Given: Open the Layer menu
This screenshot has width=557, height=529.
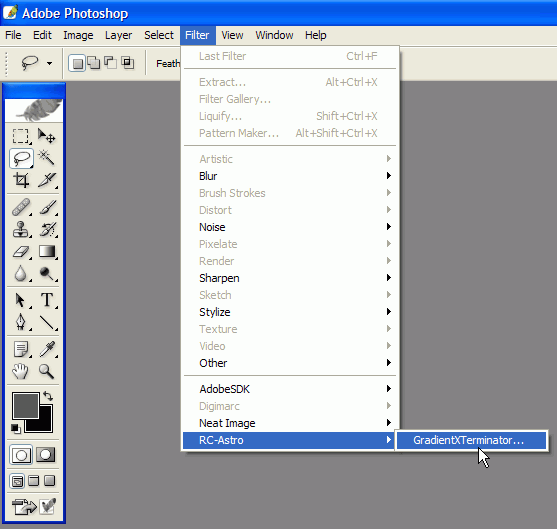Looking at the screenshot, I should pyautogui.click(x=118, y=35).
